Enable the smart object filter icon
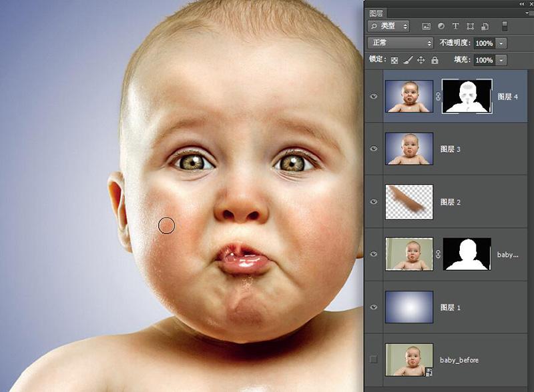This screenshot has height=392, width=534. click(485, 26)
